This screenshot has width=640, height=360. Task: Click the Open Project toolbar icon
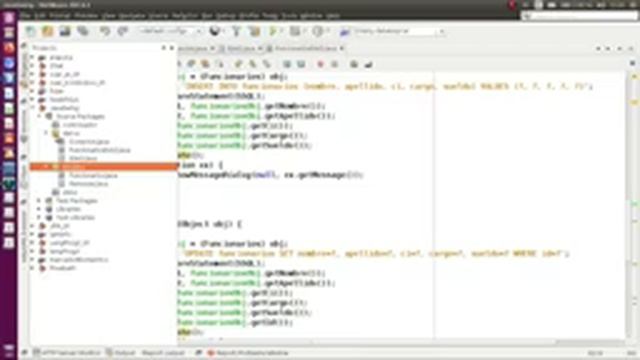pyautogui.click(x=65, y=31)
